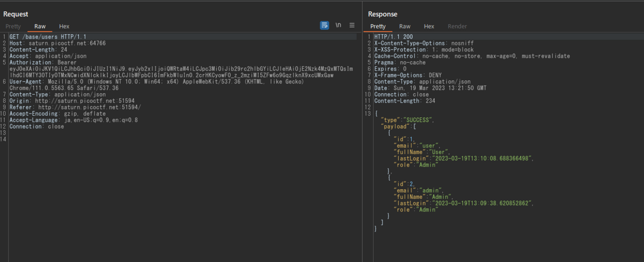
Task: Click the Response Render tab
Action: (457, 26)
